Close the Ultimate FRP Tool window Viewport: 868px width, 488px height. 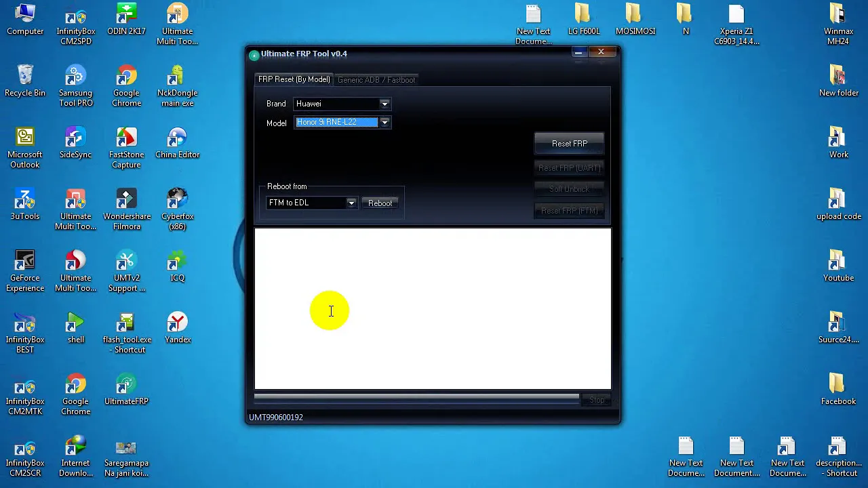click(x=601, y=52)
